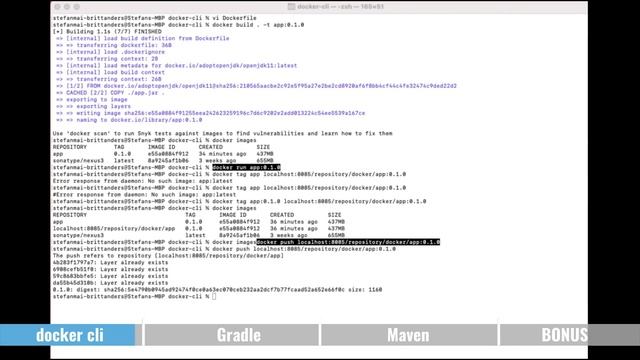Click 'load build definition from Dockerfile' line

142,38
